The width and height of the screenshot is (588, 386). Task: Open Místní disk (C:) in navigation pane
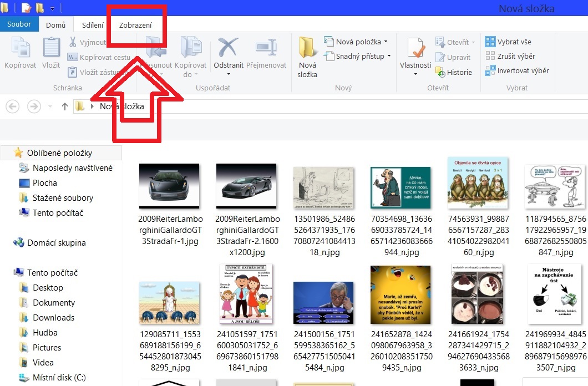click(x=59, y=378)
